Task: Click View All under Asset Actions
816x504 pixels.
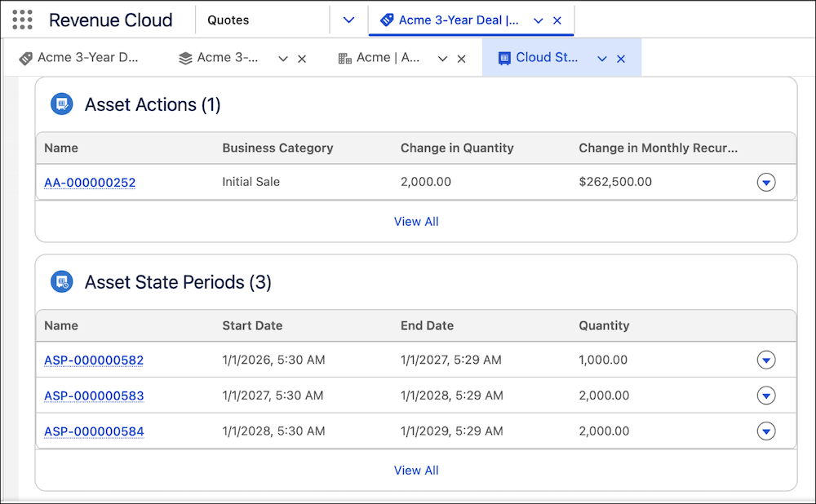Action: coord(416,222)
